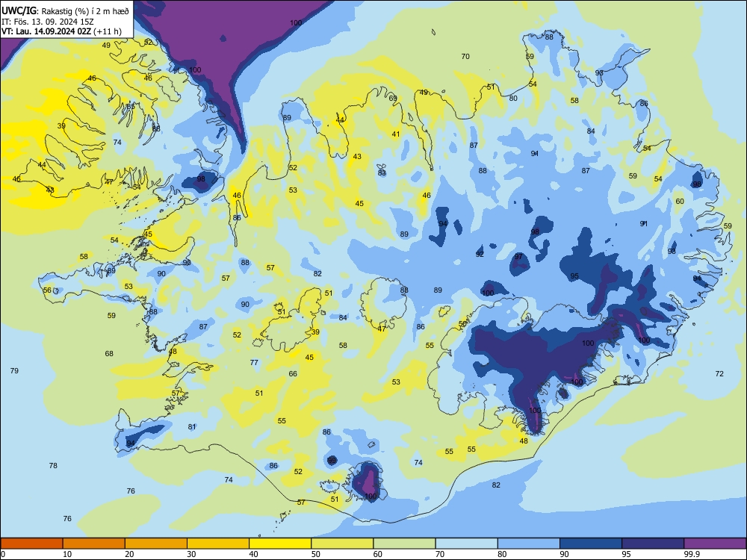This screenshot has width=747, height=560.
Task: Click the 60–70 light green legend swatch
Action: click(404, 544)
